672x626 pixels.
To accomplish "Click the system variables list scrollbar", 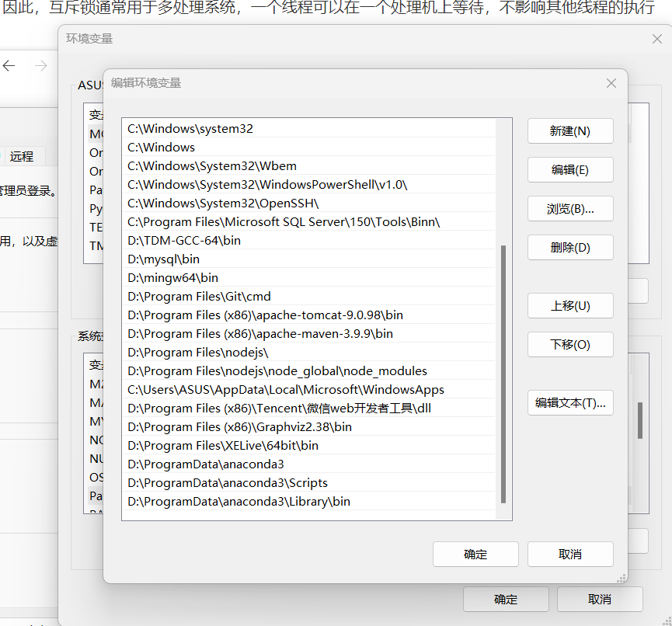I will click(640, 420).
